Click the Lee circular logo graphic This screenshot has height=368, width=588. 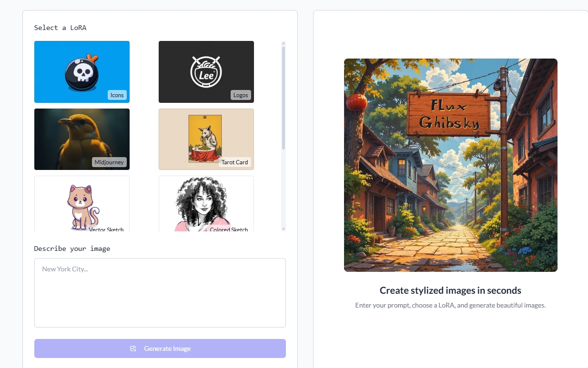[206, 72]
